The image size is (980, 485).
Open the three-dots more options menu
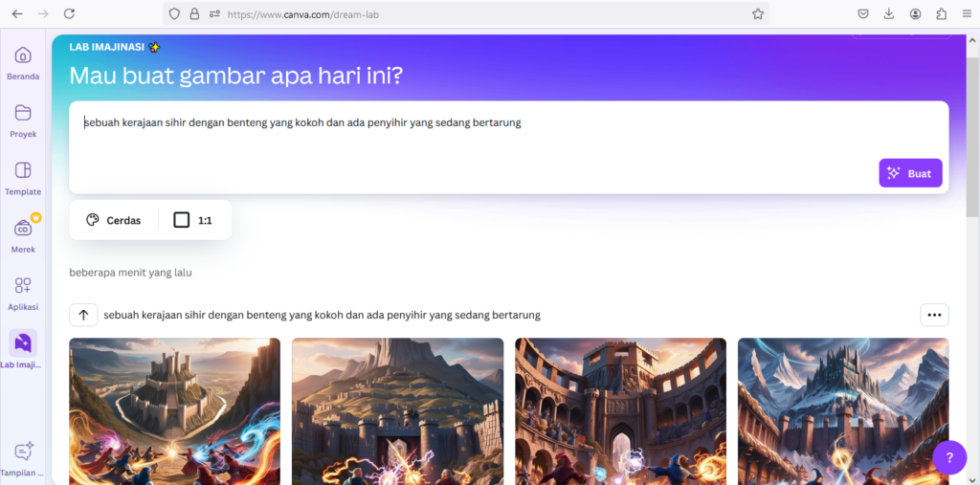(934, 315)
